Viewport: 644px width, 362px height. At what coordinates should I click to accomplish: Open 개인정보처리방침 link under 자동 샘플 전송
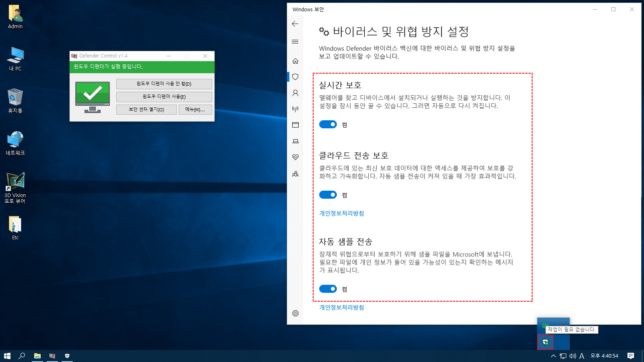[x=341, y=307]
